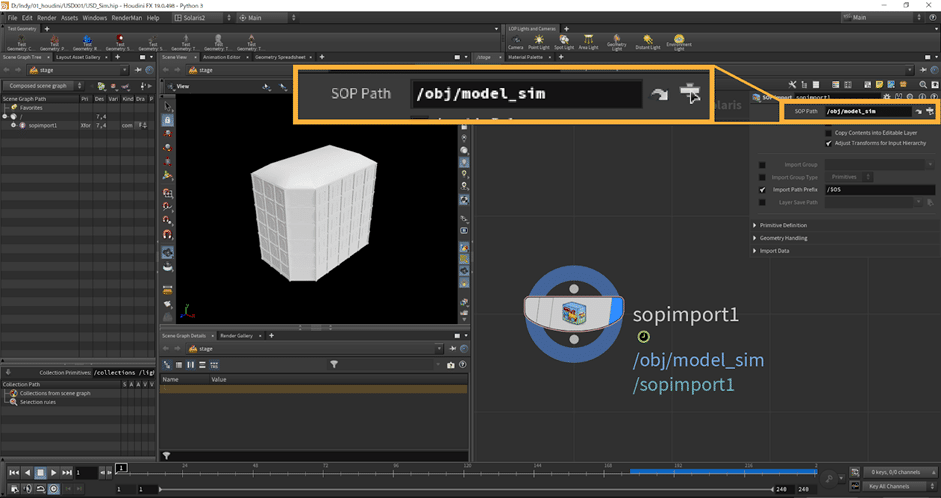Image resolution: width=941 pixels, height=498 pixels.
Task: Add an Area Light from the shelf
Action: click(587, 41)
